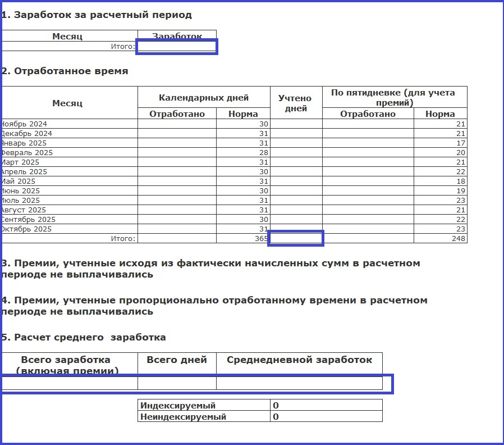Viewport: 504px width, 445px height.
Task: Select the empty cell under Среднедневной заработок
Action: [x=299, y=383]
